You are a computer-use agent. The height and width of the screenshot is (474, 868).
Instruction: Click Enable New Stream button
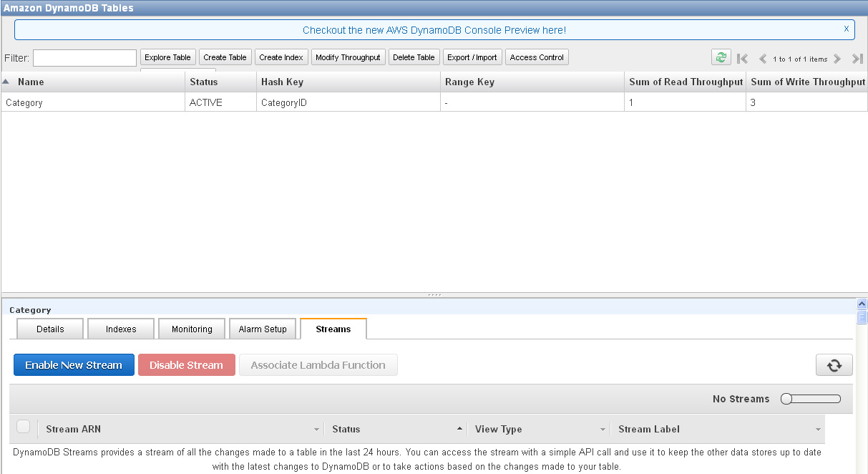tap(74, 365)
